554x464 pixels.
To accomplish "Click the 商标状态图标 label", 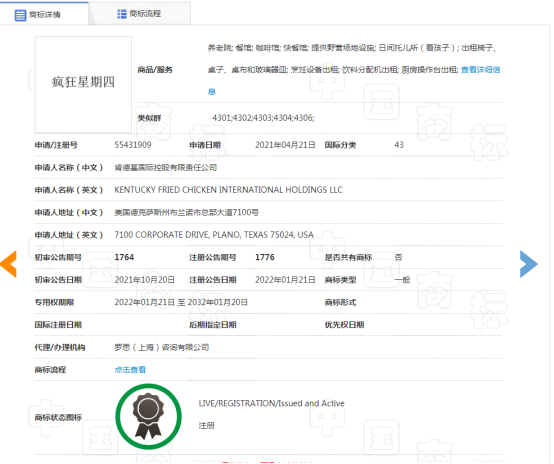I will click(58, 417).
